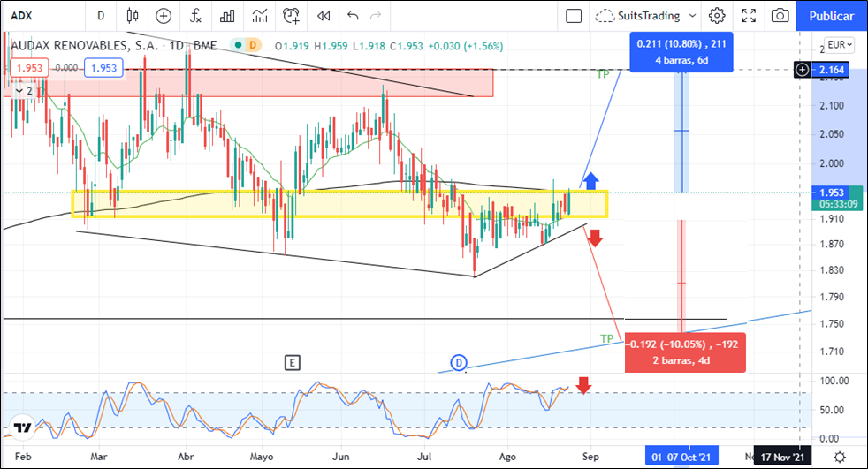Change the D timeframe interval

click(101, 16)
